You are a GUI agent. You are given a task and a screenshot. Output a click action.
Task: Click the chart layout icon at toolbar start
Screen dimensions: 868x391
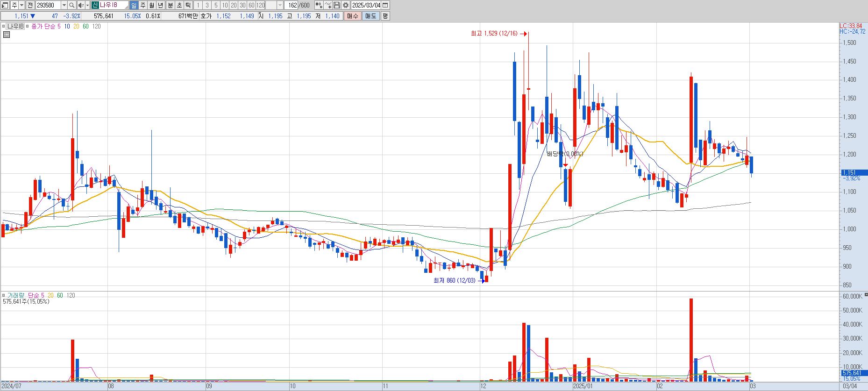[x=5, y=5]
